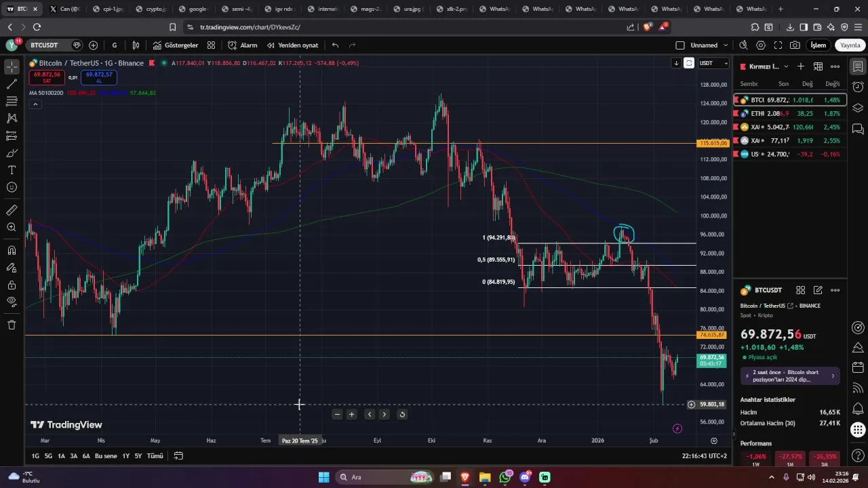Open the emoji and icons tool

(x=12, y=187)
